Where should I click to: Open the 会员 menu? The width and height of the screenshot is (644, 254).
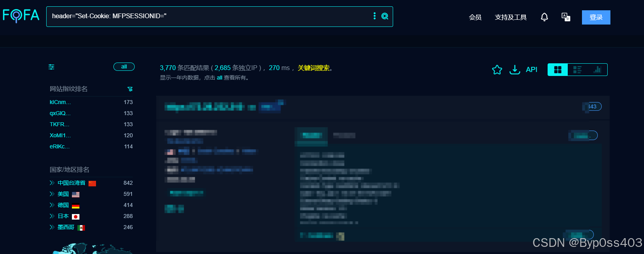point(475,17)
